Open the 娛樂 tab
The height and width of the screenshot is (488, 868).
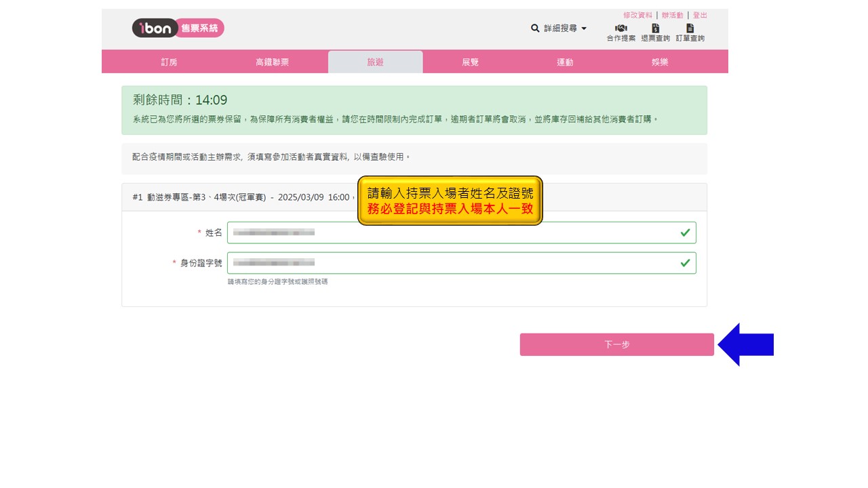pos(660,62)
